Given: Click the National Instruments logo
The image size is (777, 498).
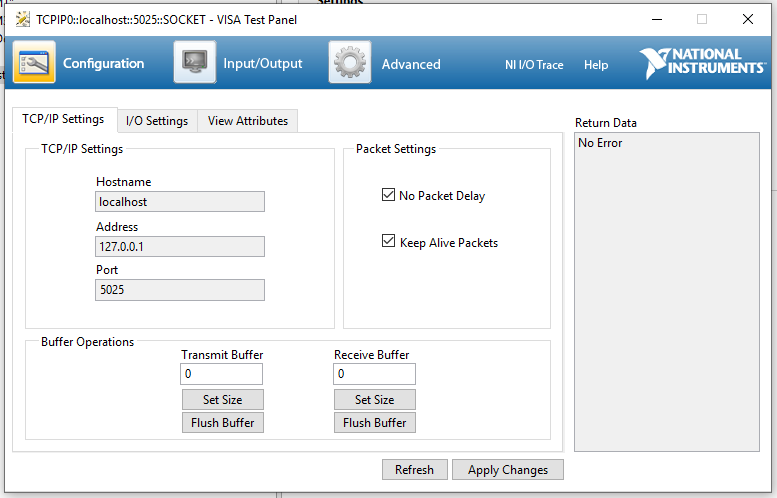Looking at the screenshot, I should click(x=702, y=62).
